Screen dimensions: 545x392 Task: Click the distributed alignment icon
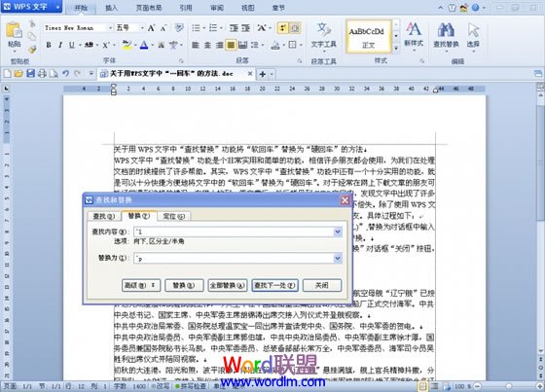pos(242,45)
